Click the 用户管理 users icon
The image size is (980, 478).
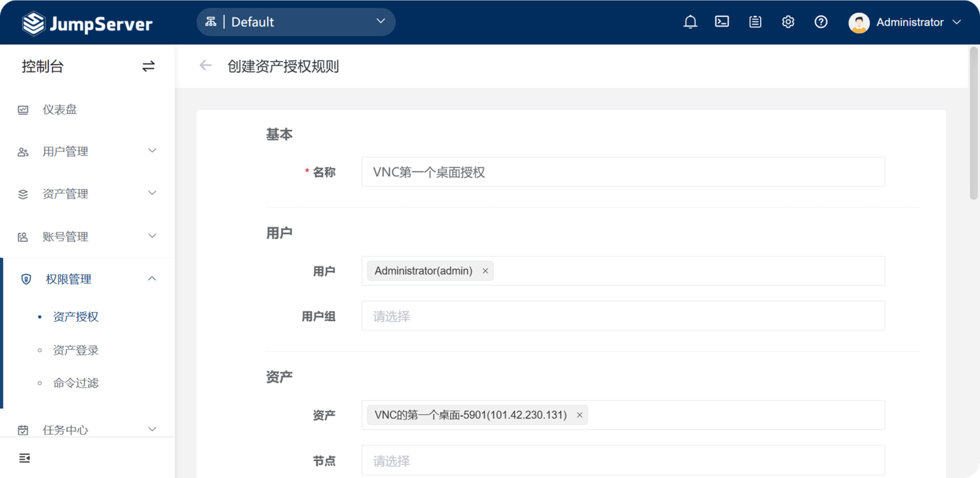[23, 152]
